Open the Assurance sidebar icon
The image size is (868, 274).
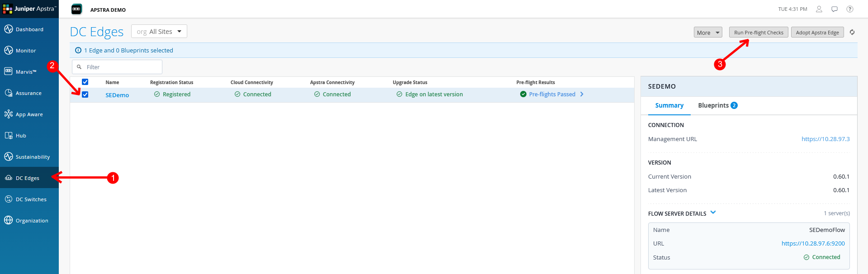pyautogui.click(x=8, y=93)
